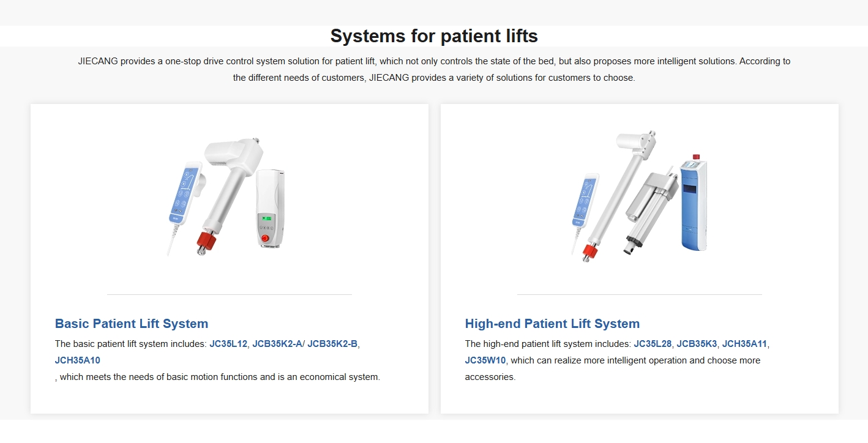Click the grey metal actuator image
This screenshot has height=443, width=868.
[x=650, y=211]
